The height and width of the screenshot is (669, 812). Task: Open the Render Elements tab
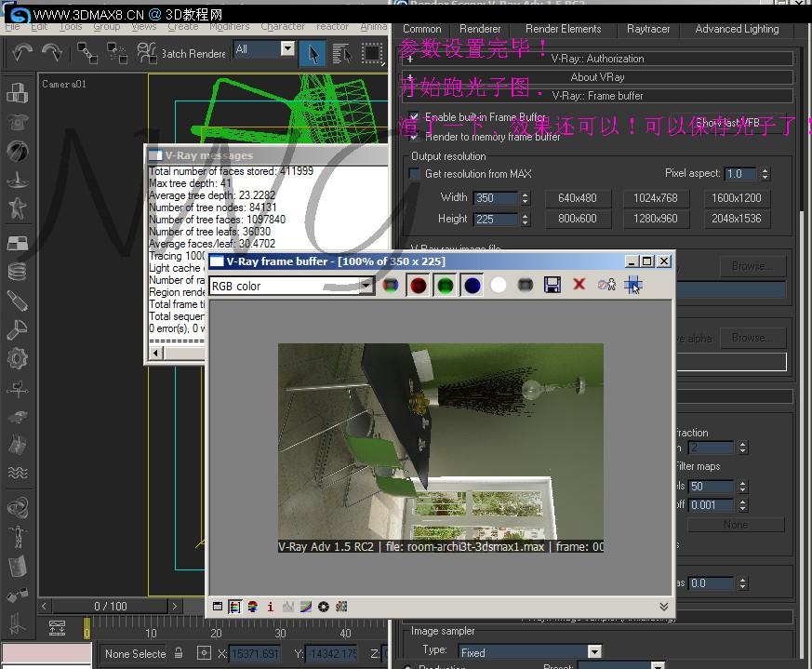tap(564, 29)
